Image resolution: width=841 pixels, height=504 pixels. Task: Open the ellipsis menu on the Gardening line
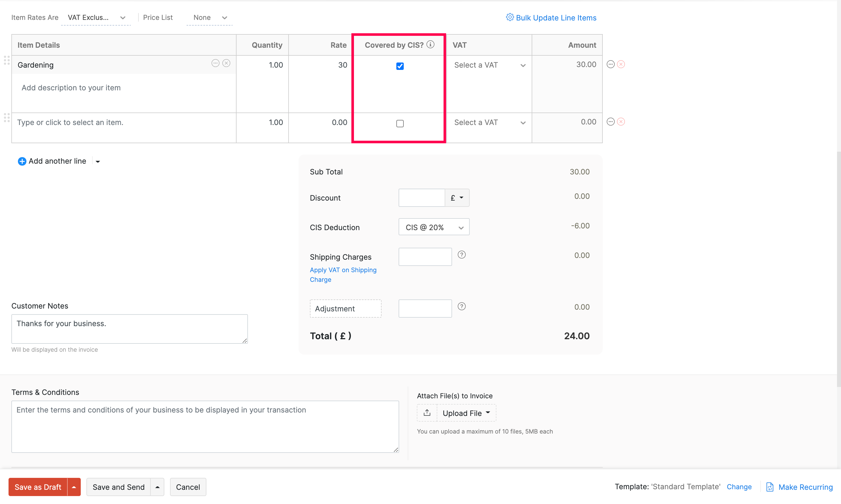(x=216, y=63)
